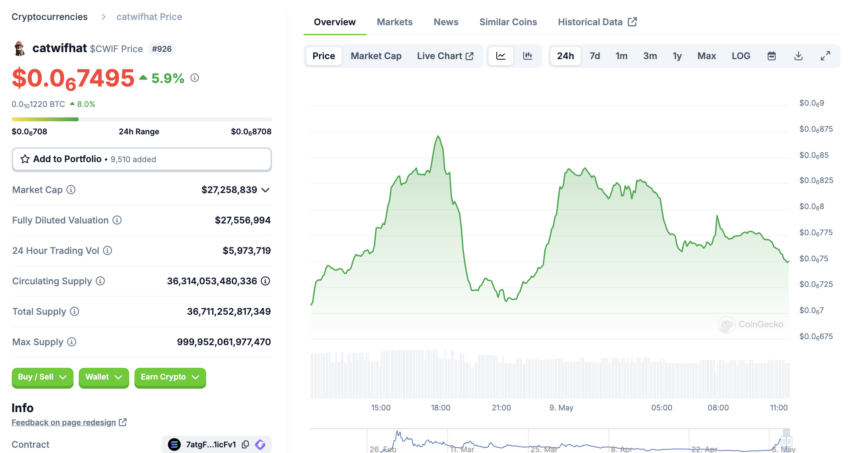Screen dimensions: 850x453
Task: Click the 9. May date axis label
Action: (x=561, y=407)
